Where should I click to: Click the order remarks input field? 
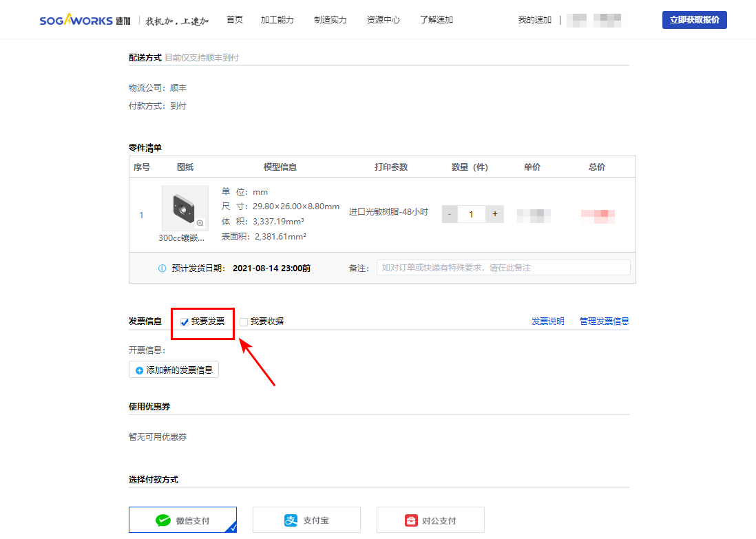pos(503,268)
